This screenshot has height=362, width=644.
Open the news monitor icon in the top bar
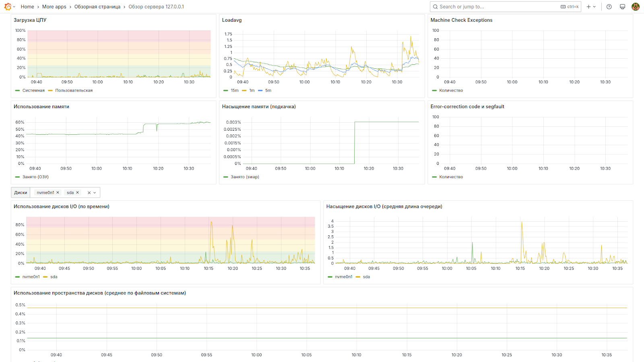622,7
